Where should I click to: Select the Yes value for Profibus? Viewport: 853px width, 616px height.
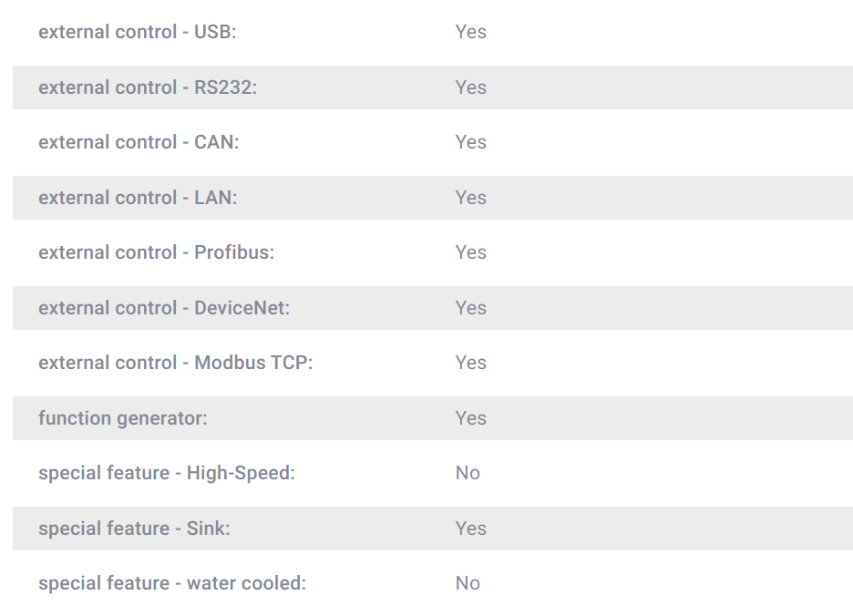470,253
